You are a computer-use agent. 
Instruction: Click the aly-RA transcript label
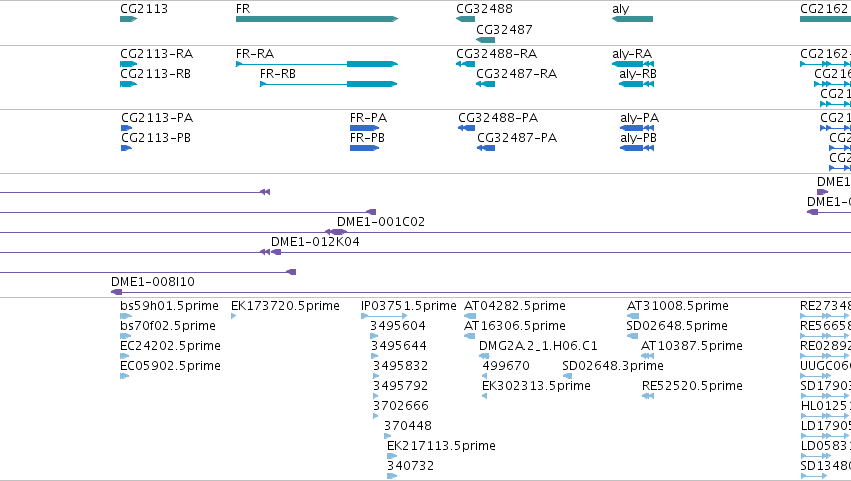pyautogui.click(x=632, y=54)
